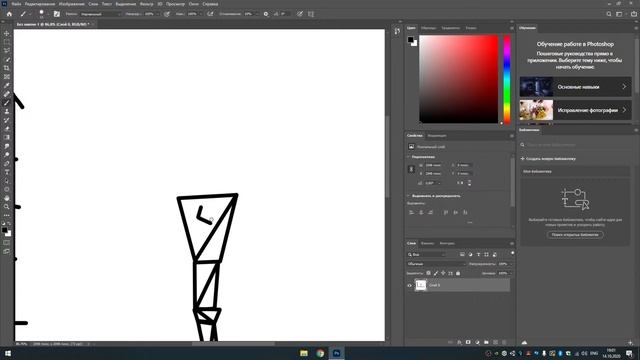Viewport: 640px width, 360px height.
Task: Open the smoothing options gear icon
Action: click(266, 14)
